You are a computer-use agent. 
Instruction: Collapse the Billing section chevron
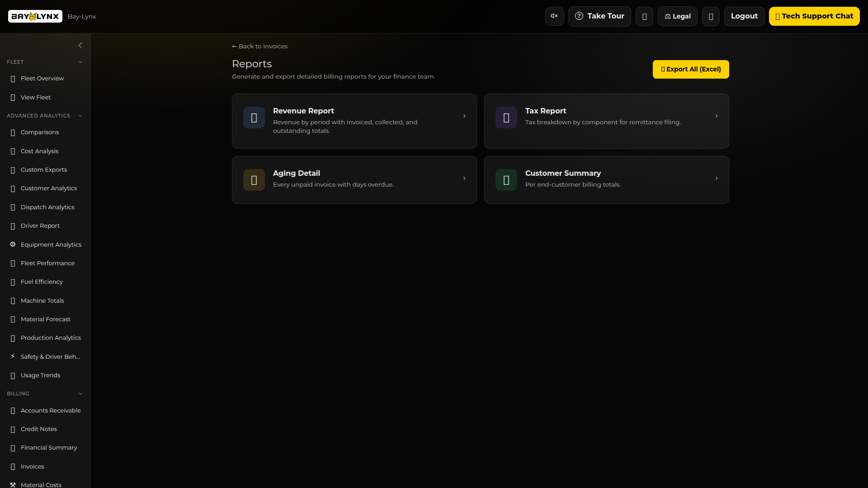pos(80,394)
